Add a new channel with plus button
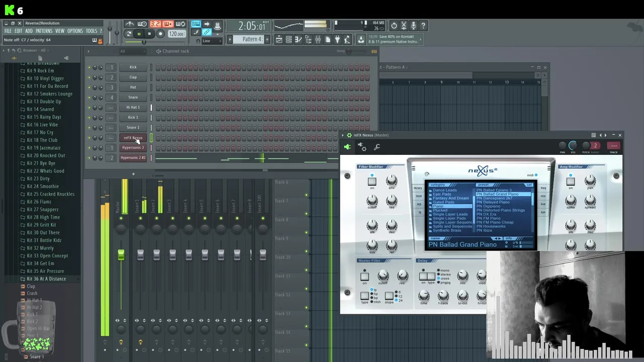This screenshot has width=644, height=362. point(133,174)
